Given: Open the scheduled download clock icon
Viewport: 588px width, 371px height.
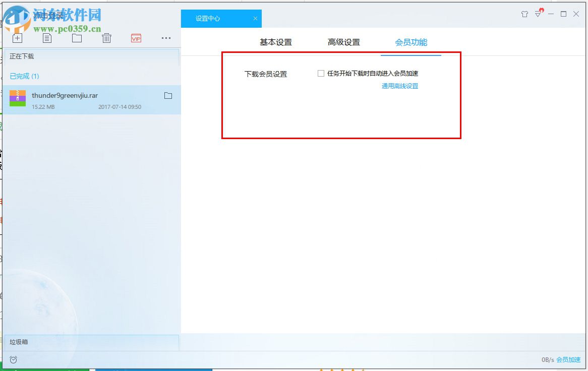Looking at the screenshot, I should [x=13, y=359].
